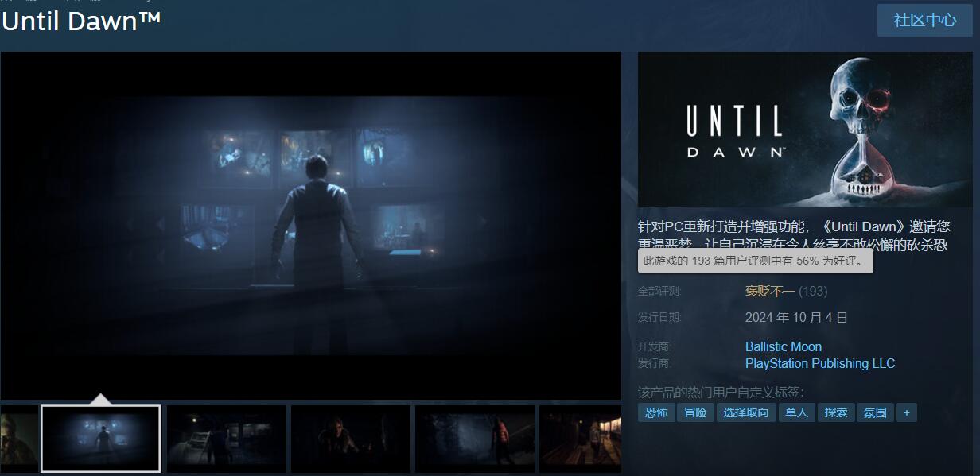Click the Until Dawn skull header image
The image size is (980, 476).
pos(808,130)
